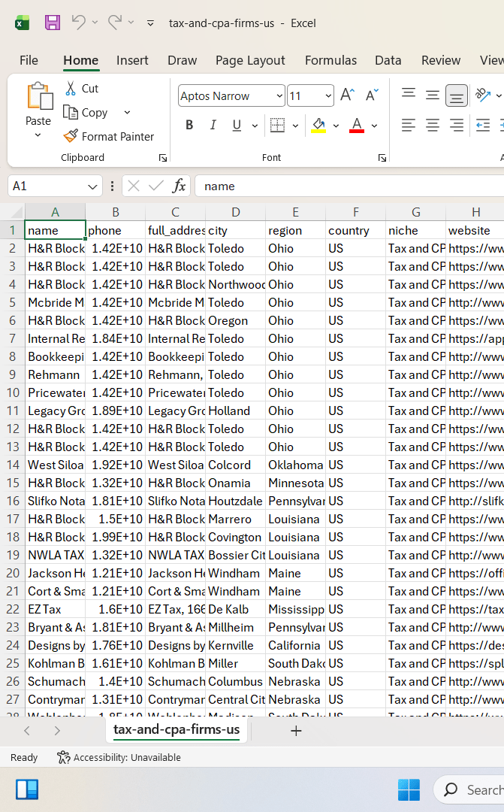The image size is (504, 812).
Task: Toggle Center alignment
Action: coord(433,125)
